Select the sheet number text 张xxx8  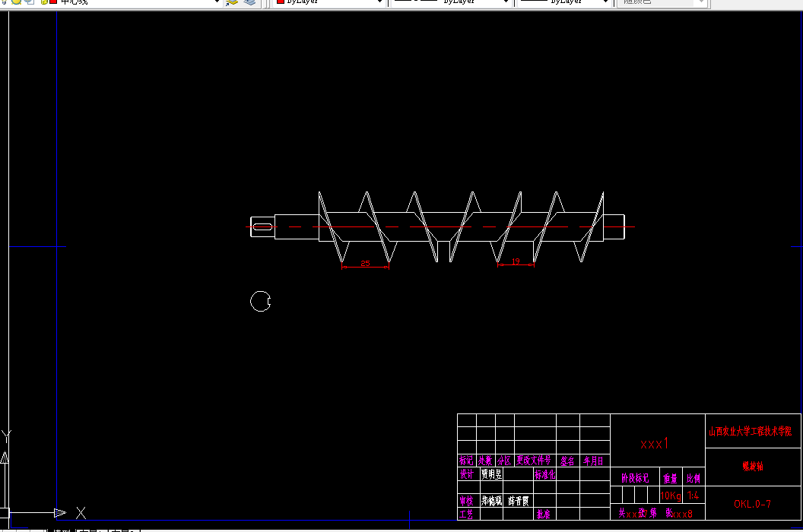coord(679,512)
